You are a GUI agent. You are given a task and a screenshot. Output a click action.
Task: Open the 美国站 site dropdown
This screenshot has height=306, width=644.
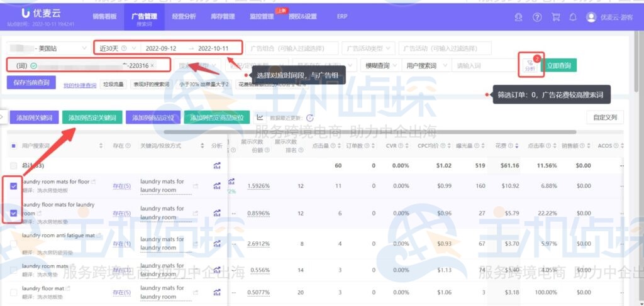[49, 48]
